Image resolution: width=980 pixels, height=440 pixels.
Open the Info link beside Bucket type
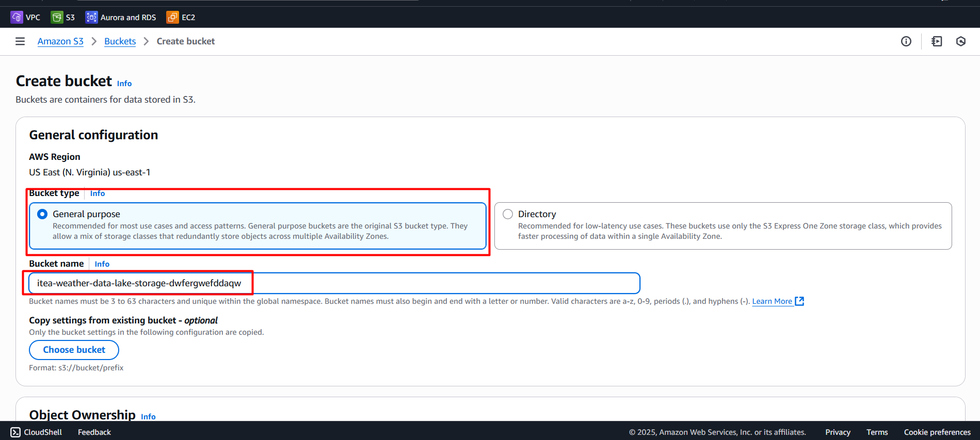click(98, 193)
